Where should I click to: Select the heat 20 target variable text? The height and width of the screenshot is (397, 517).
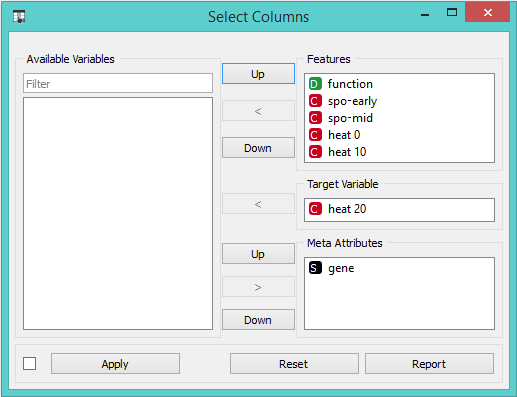point(347,209)
